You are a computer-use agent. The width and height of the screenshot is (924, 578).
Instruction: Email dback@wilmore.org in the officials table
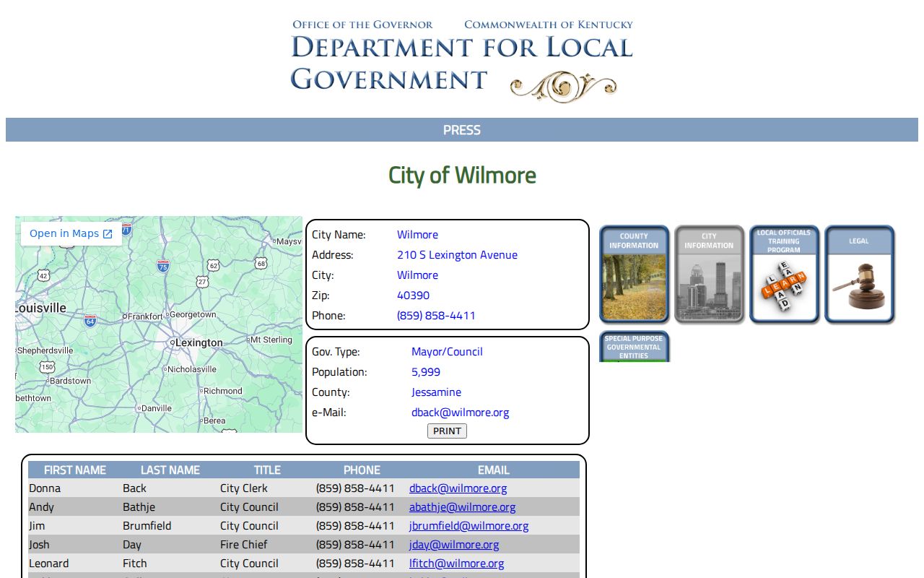[x=458, y=488]
